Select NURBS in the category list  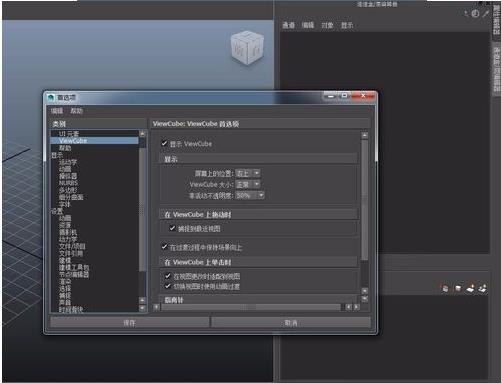coord(68,183)
